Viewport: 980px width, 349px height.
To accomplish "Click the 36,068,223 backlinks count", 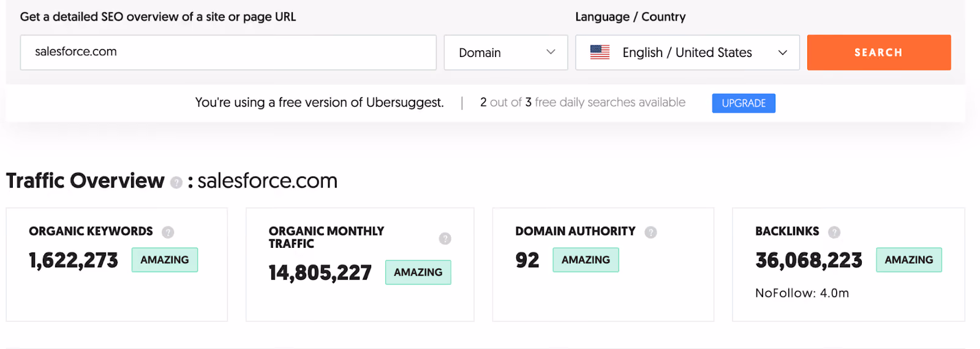I will [809, 260].
